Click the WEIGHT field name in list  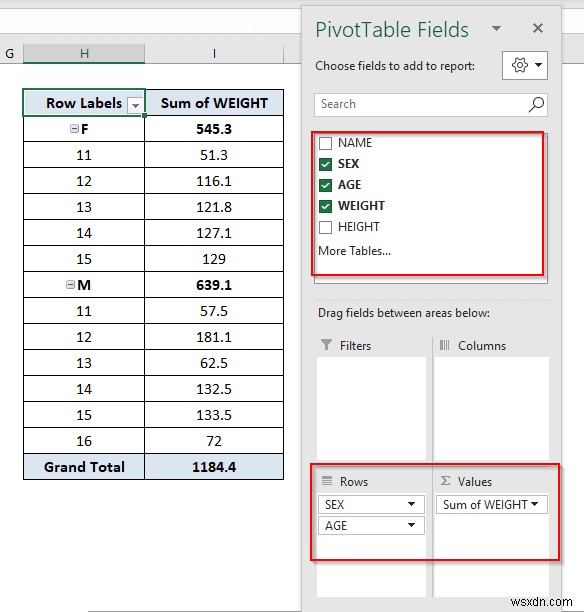tap(361, 206)
